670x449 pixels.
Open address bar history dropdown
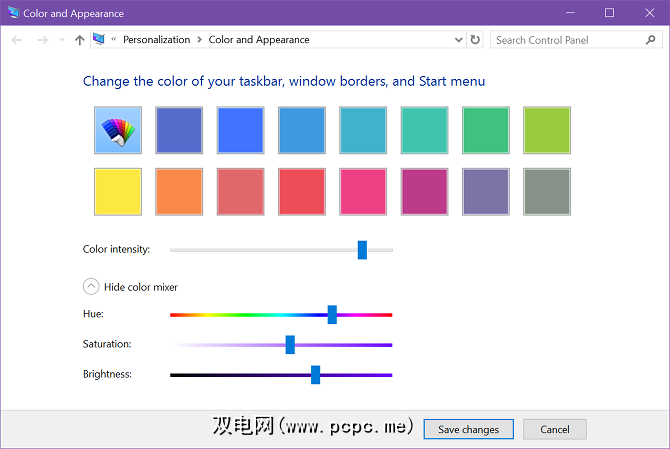coord(458,40)
